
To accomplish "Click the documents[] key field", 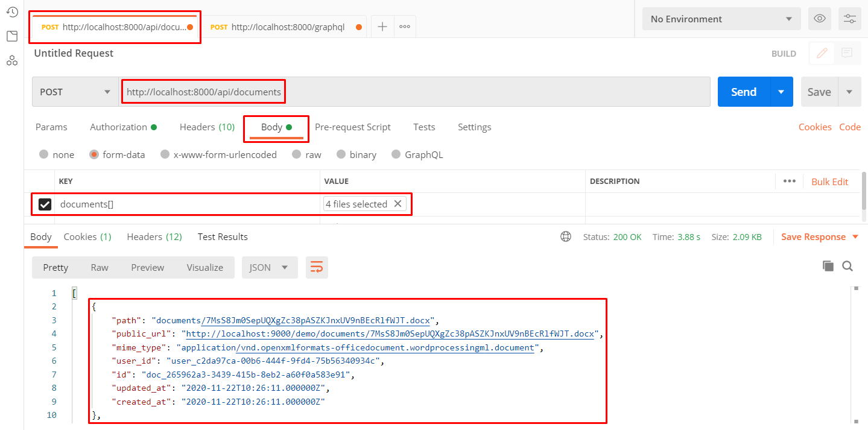I will (187, 204).
